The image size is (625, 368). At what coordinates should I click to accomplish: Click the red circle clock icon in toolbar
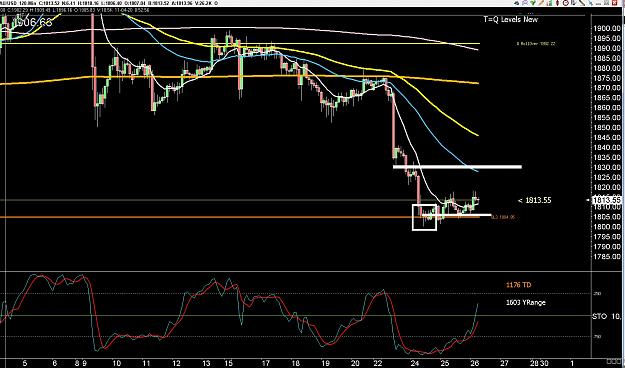pos(566,3)
